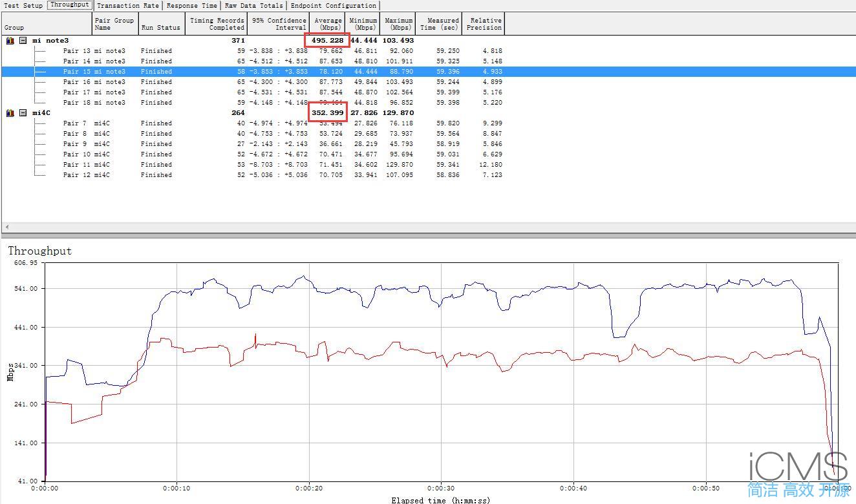Click Pair 10 measured time 59.031
This screenshot has width=856, height=504.
click(448, 154)
